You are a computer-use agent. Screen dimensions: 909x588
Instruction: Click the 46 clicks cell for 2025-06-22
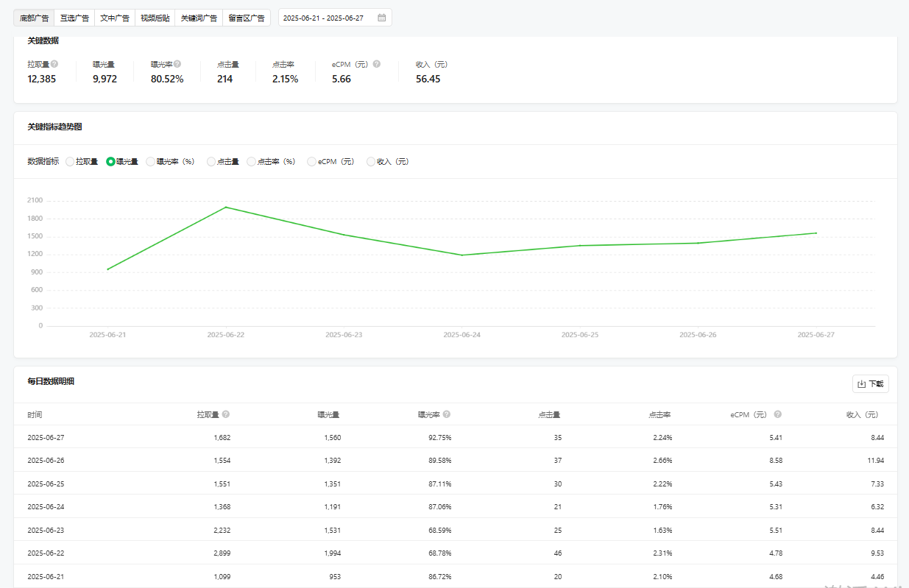(557, 553)
